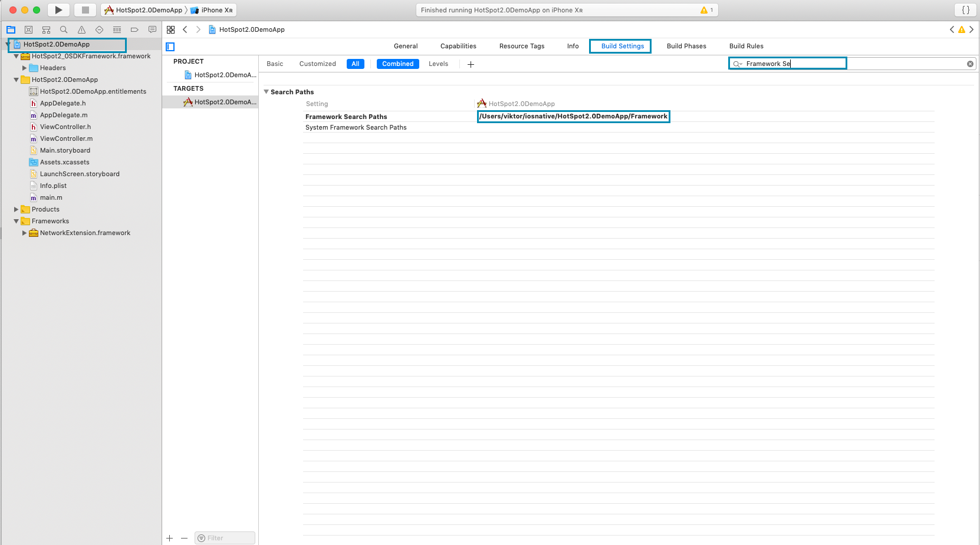The height and width of the screenshot is (545, 980).
Task: Switch to the General tab
Action: (406, 46)
